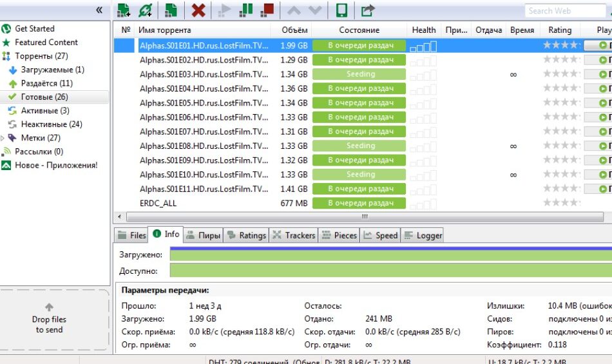Sort by Rating column header
Viewport: 612px width, 364px height.
[560, 30]
